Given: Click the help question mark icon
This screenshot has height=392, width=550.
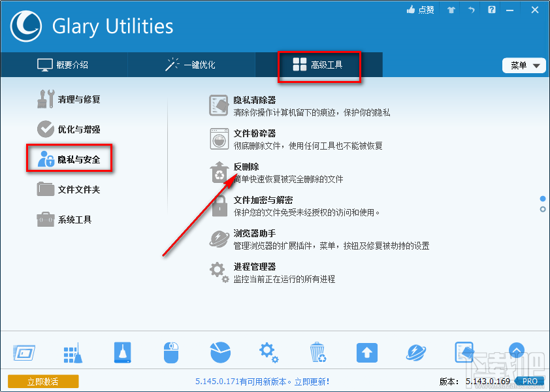Looking at the screenshot, I should coord(491,10).
